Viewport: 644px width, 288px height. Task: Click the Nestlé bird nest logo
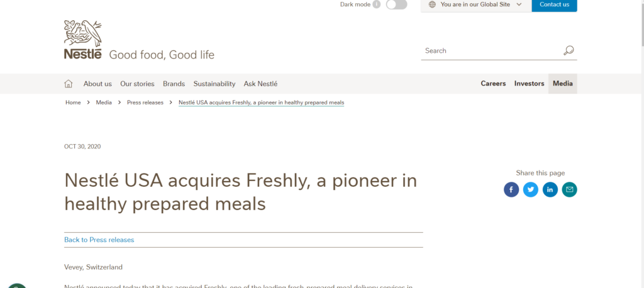tap(82, 40)
